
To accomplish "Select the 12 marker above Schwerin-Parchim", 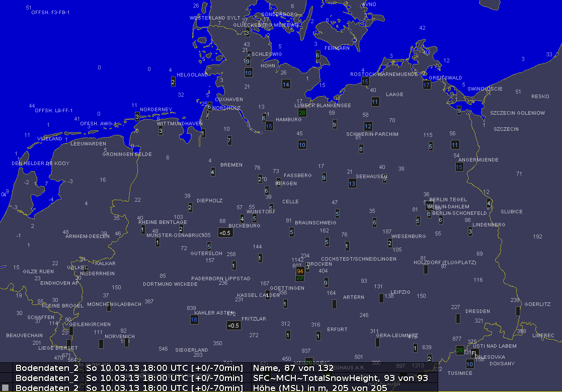I will 368,126.
